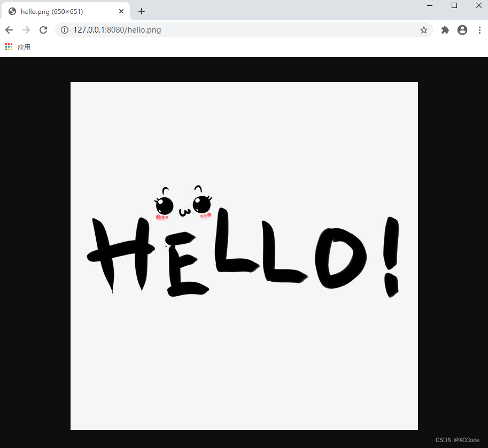
Task: Click the forward navigation arrow
Action: click(26, 30)
